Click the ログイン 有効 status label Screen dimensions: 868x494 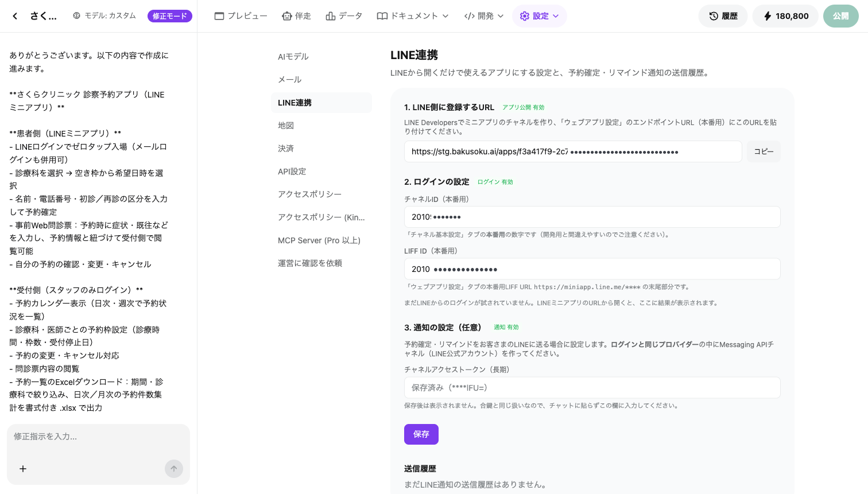495,182
